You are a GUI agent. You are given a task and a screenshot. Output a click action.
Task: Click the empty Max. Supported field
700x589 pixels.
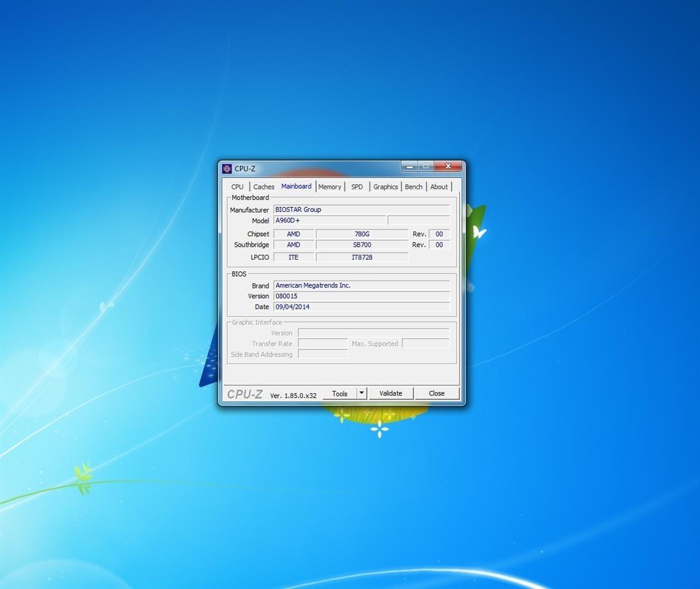pyautogui.click(x=426, y=343)
